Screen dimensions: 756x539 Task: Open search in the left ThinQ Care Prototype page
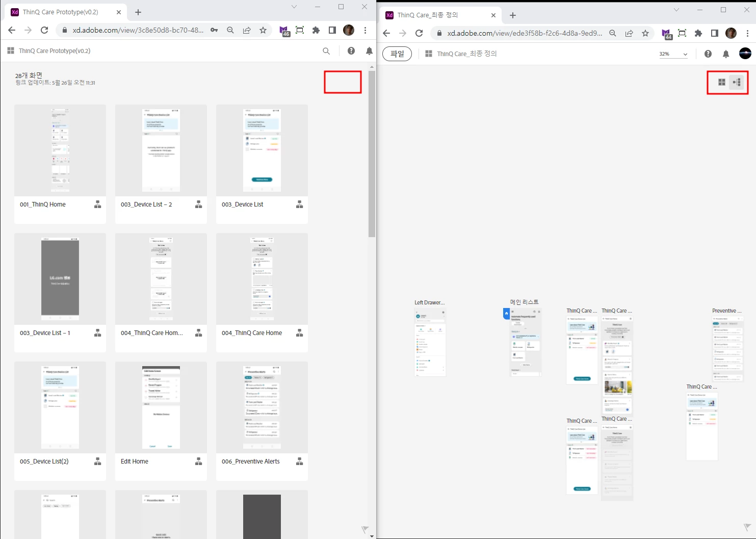coord(326,51)
